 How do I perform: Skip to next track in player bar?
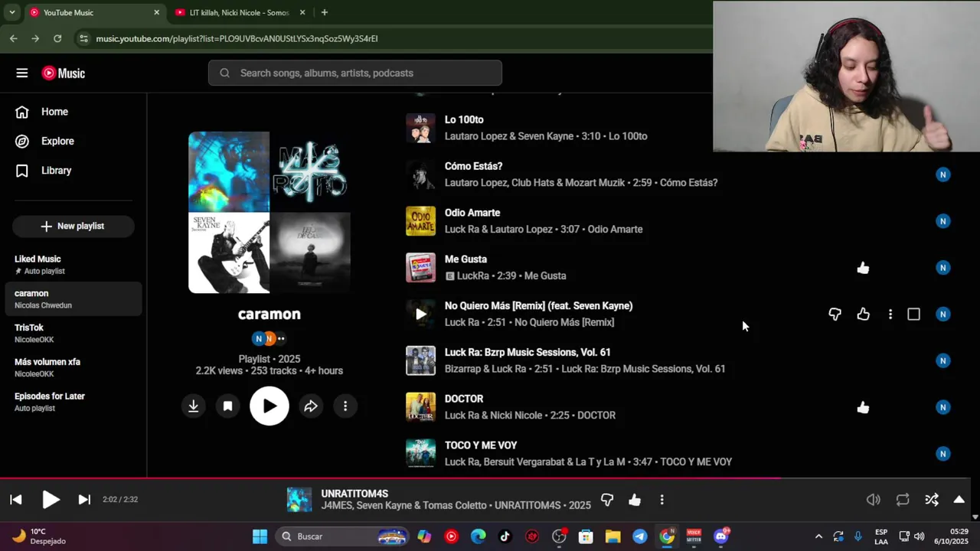84,500
